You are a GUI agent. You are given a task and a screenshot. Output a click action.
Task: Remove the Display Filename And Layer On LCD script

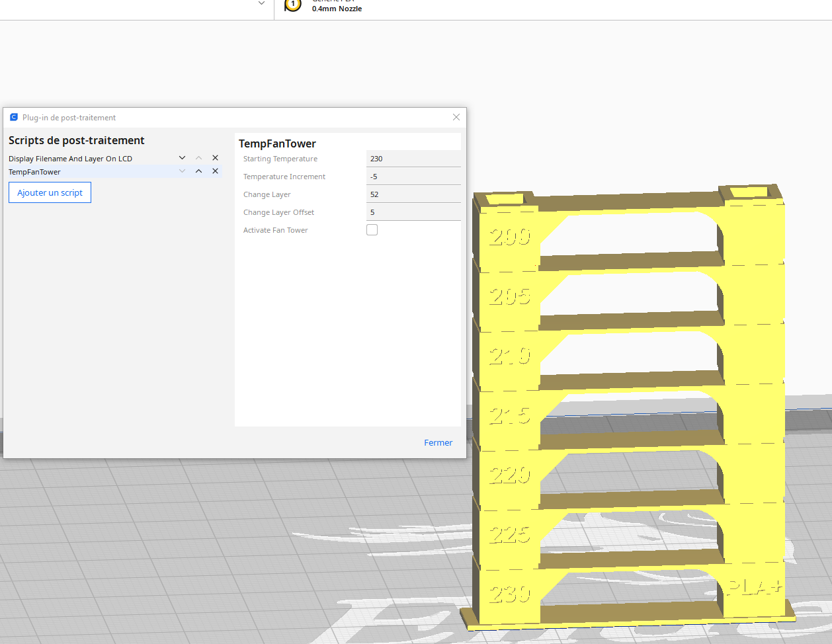pyautogui.click(x=215, y=158)
